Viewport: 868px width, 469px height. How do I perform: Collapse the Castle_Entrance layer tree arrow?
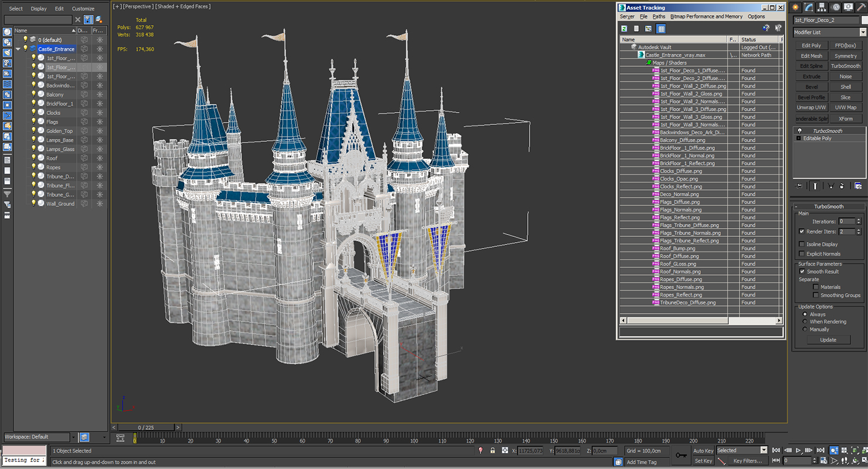[18, 49]
